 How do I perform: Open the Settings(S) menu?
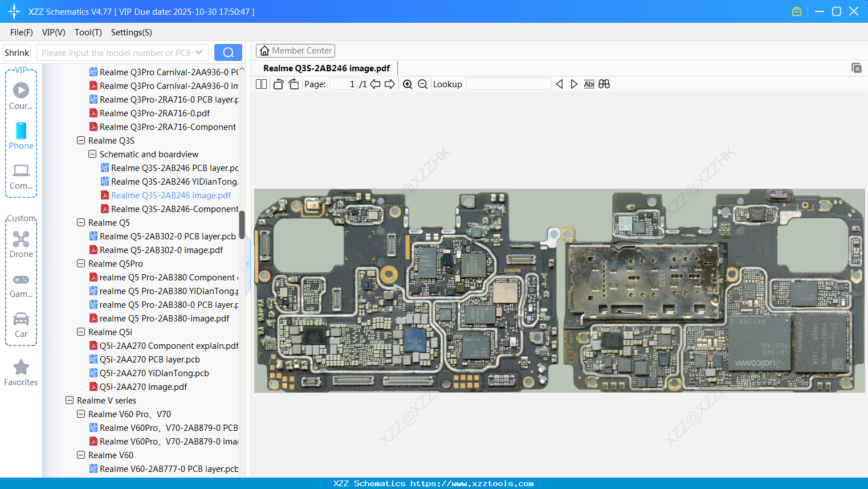pos(131,32)
